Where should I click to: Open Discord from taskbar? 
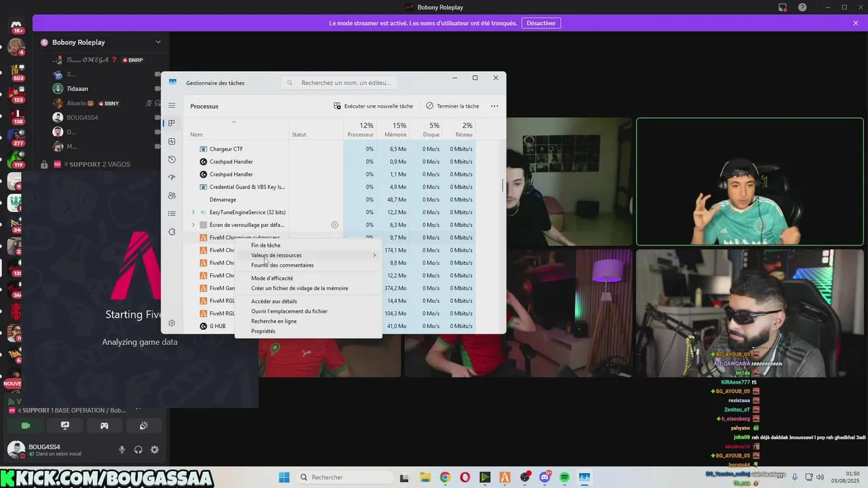(x=545, y=477)
